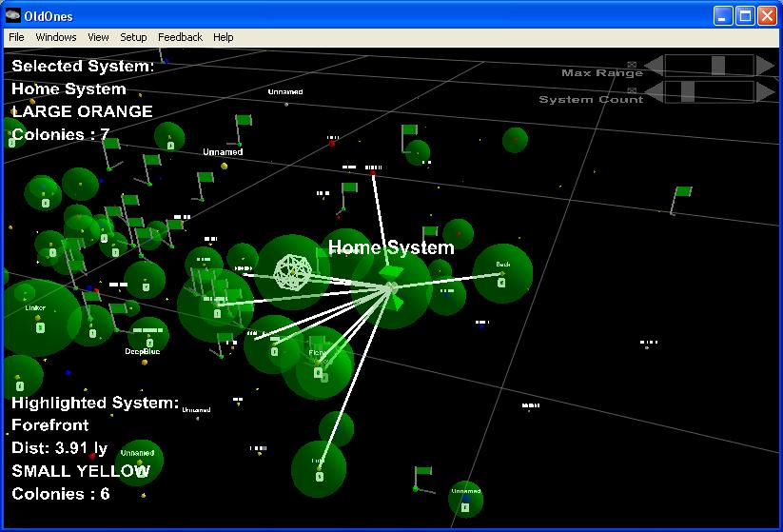Click the System Count slider handle
The image size is (783, 532).
click(x=686, y=91)
